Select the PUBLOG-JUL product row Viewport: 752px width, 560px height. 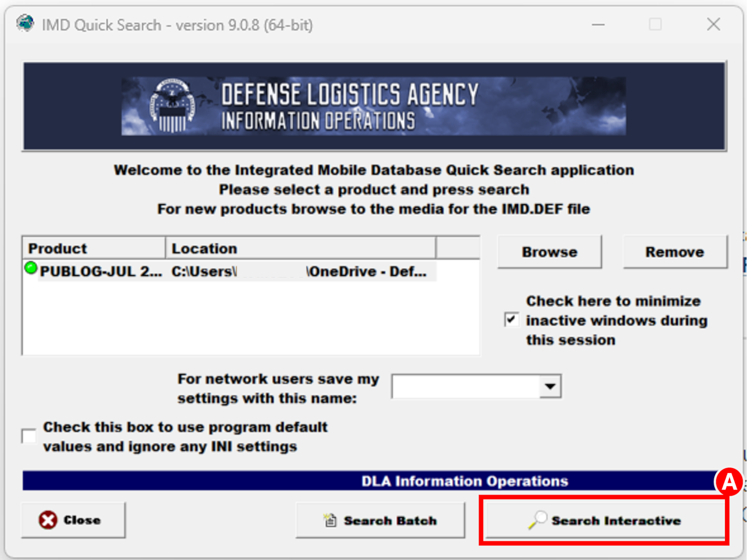[x=230, y=271]
